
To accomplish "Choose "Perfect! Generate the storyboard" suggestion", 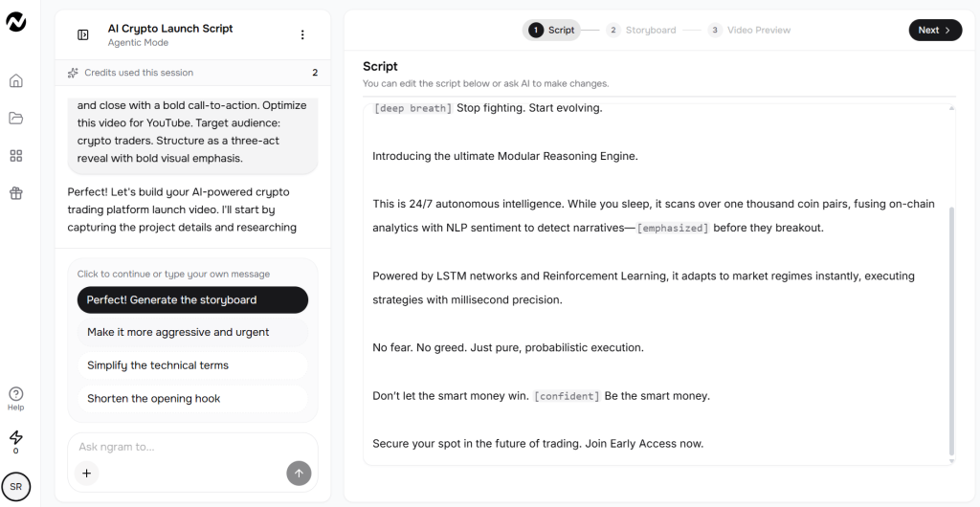I will coord(192,299).
